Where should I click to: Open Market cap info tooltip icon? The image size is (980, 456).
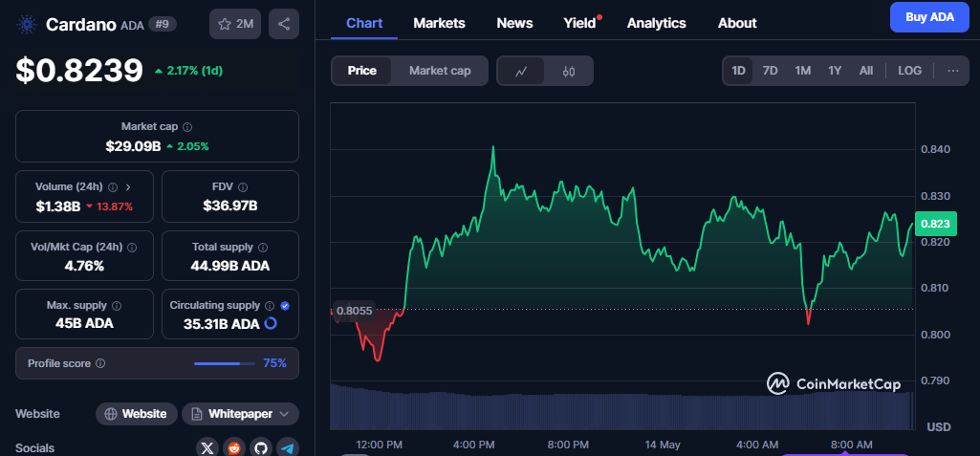coord(187,127)
